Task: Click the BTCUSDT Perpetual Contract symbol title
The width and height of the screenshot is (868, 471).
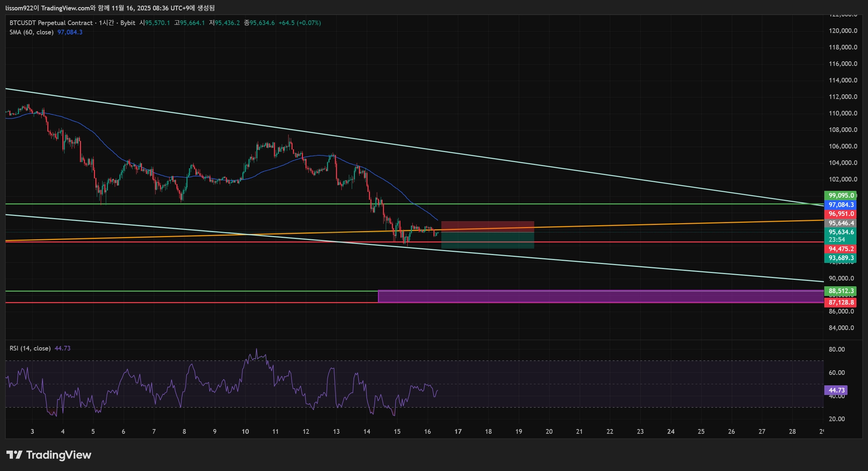Action: coord(51,23)
